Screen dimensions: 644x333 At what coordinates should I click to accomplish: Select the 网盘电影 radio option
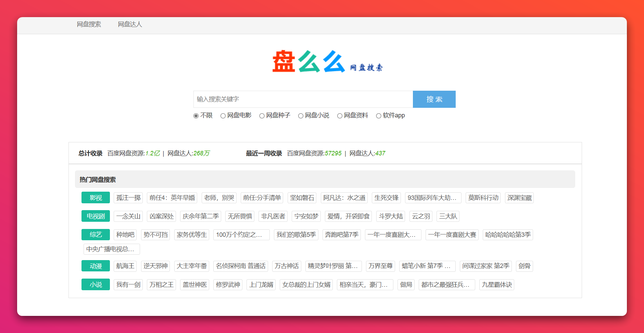click(223, 116)
